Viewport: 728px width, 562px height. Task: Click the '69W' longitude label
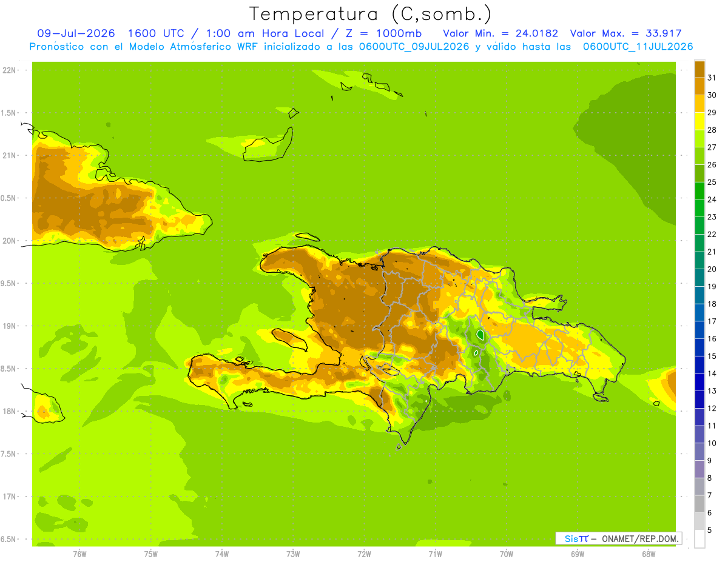578,554
